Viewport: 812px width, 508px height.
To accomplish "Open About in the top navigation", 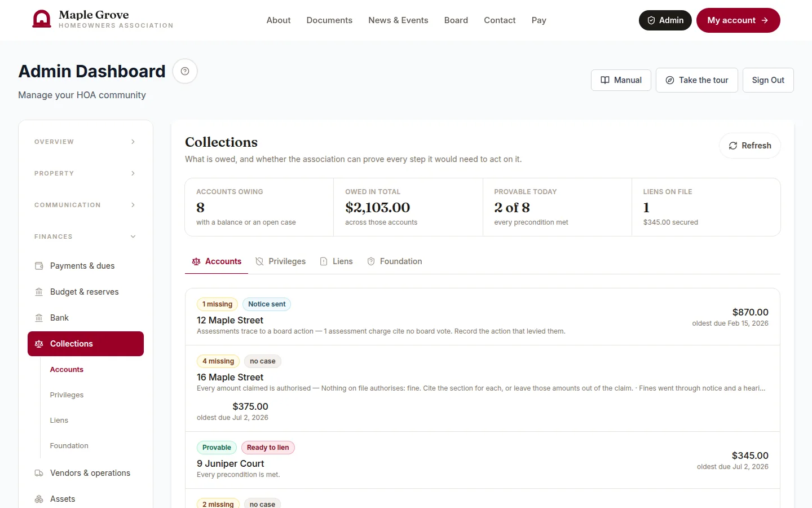I will pyautogui.click(x=279, y=20).
